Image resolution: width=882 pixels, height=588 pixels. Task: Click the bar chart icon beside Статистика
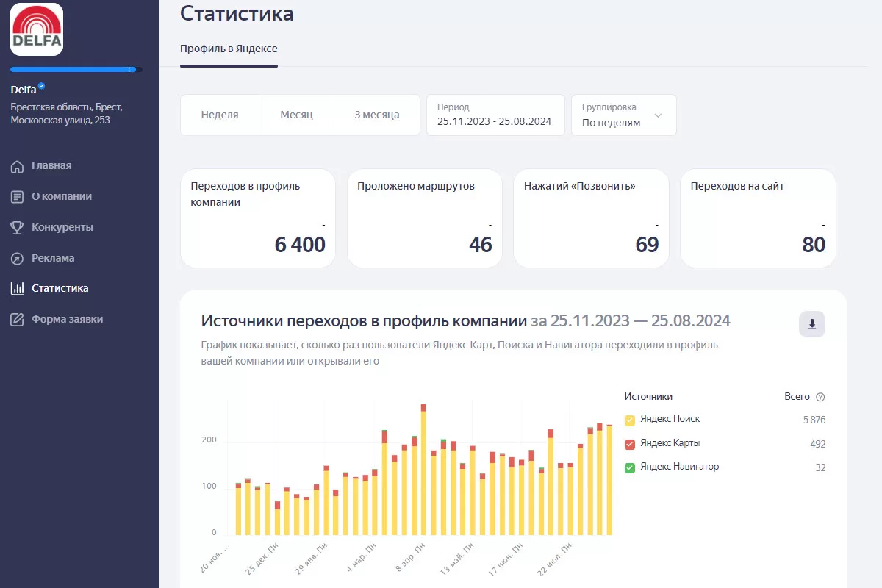(x=18, y=289)
